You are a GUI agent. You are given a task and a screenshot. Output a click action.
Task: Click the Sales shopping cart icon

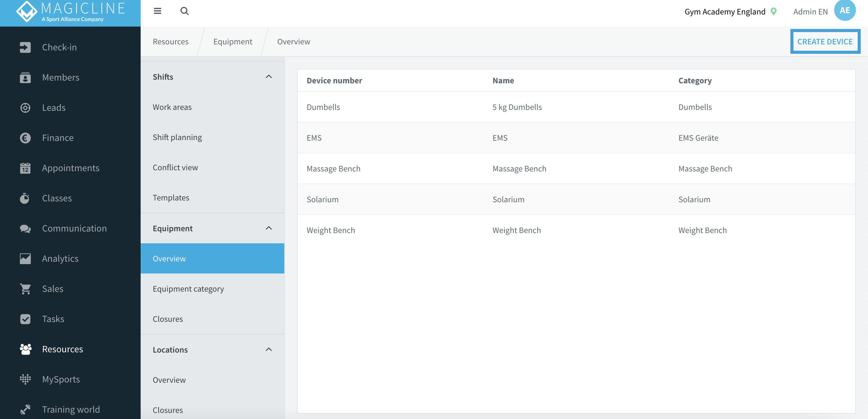(x=25, y=289)
